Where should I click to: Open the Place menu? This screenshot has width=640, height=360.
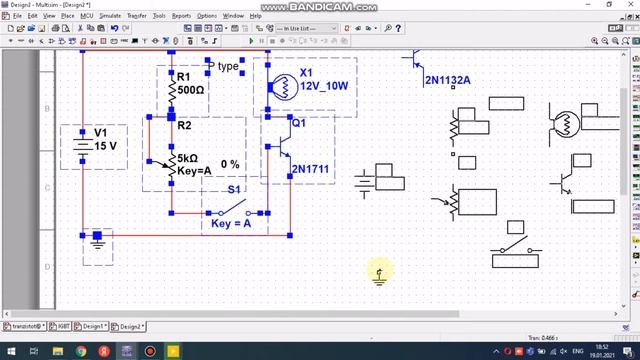pyautogui.click(x=67, y=16)
